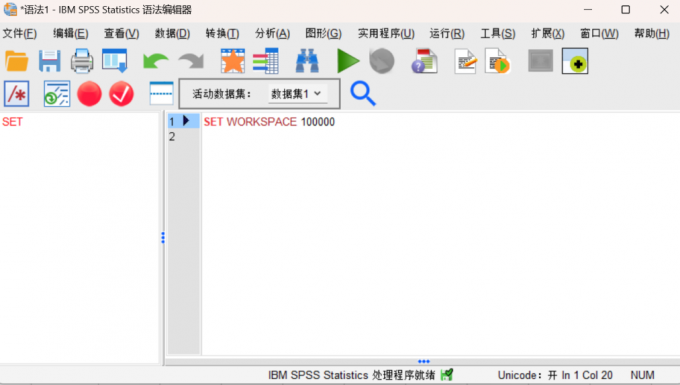This screenshot has width=680, height=385.
Task: Toggle comment selection with the /* icon
Action: click(16, 94)
